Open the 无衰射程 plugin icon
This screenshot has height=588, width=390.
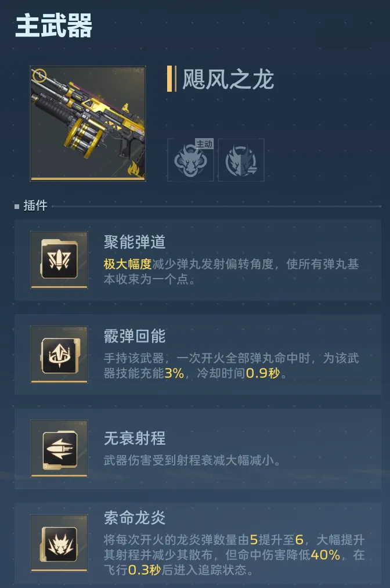(x=59, y=449)
